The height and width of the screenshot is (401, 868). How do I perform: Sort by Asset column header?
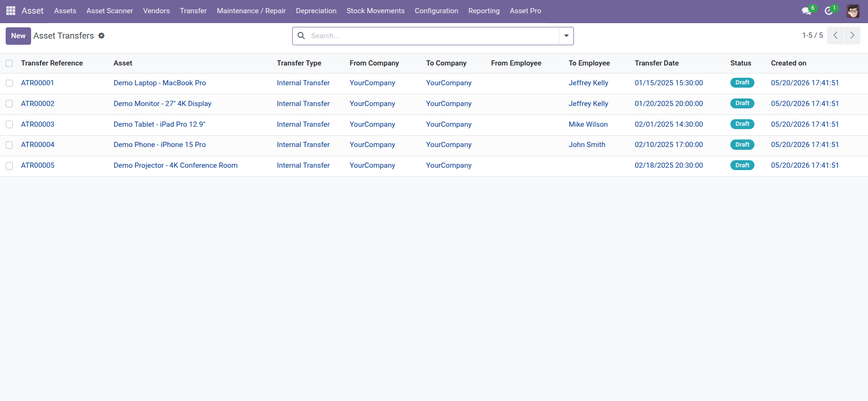tap(123, 63)
